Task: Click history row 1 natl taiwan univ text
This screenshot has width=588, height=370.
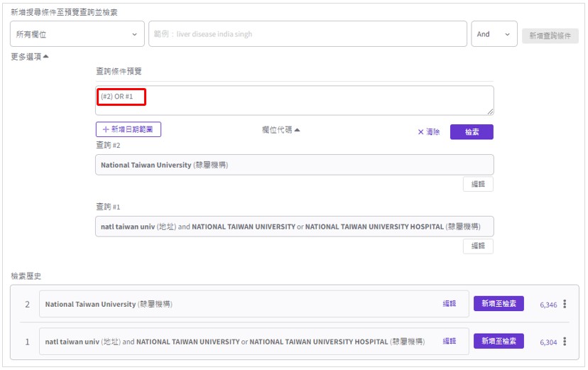Action: pyautogui.click(x=235, y=342)
